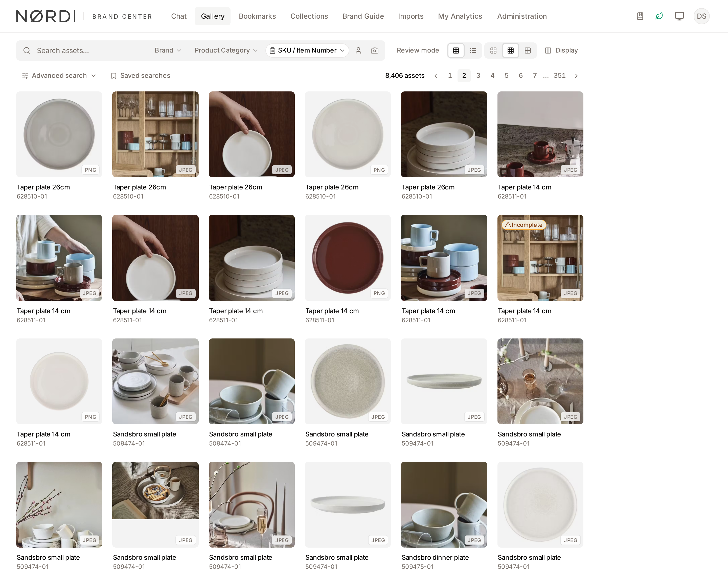Click the person filter icon in search bar

[x=358, y=51]
